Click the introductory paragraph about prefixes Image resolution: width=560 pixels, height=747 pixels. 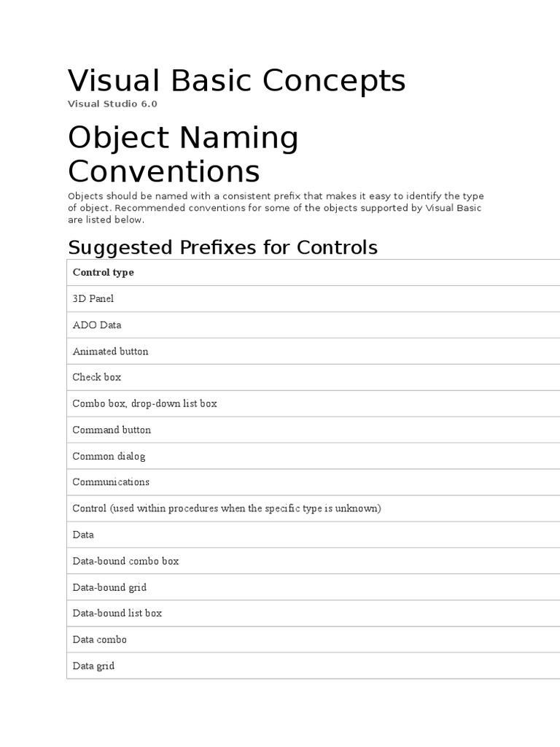[276, 207]
